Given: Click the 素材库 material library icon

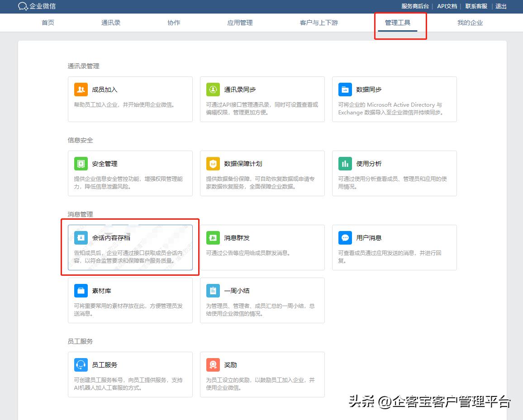Looking at the screenshot, I should [81, 291].
